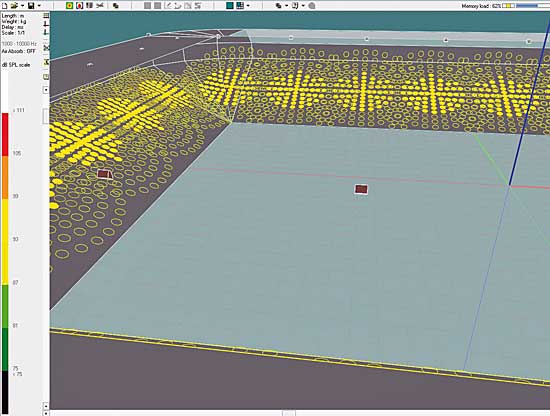Screen dimensions: 550x416
Task: Click the red section of SPL color scale
Action: pos(5,134)
